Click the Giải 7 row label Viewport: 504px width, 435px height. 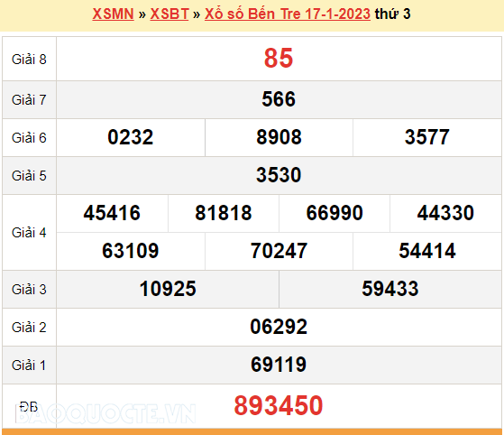[x=29, y=100]
